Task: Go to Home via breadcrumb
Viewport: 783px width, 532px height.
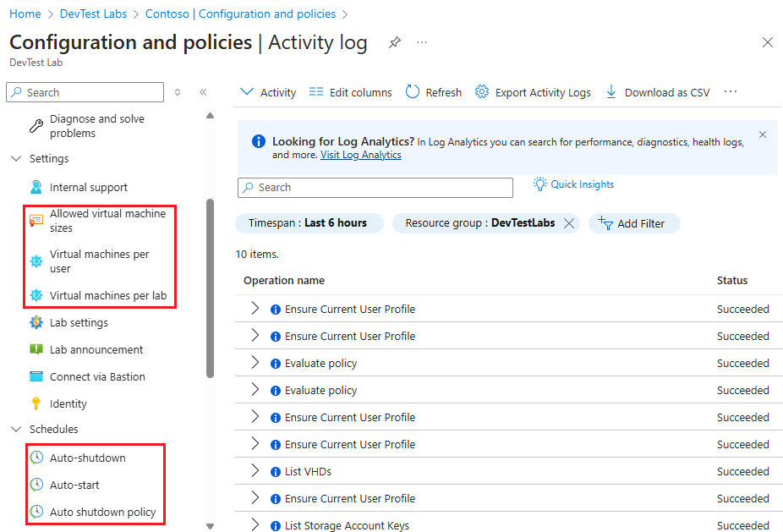Action: coord(25,14)
